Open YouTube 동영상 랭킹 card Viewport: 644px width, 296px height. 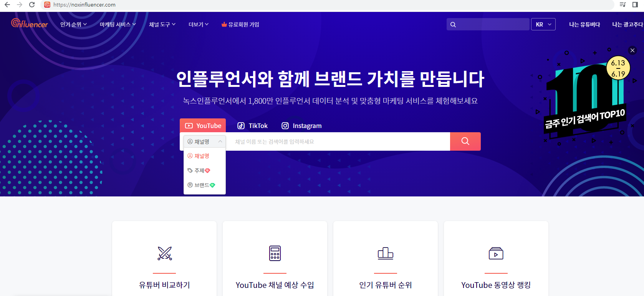496,258
